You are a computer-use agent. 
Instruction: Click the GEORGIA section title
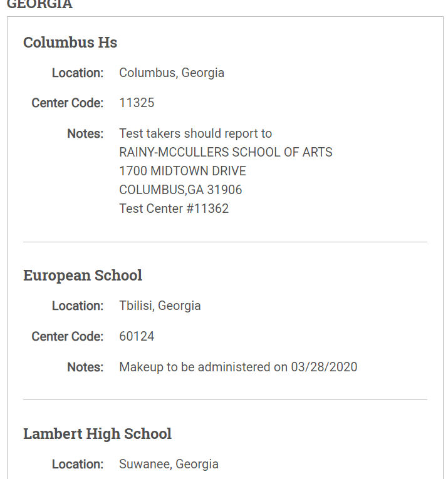coord(39,4)
